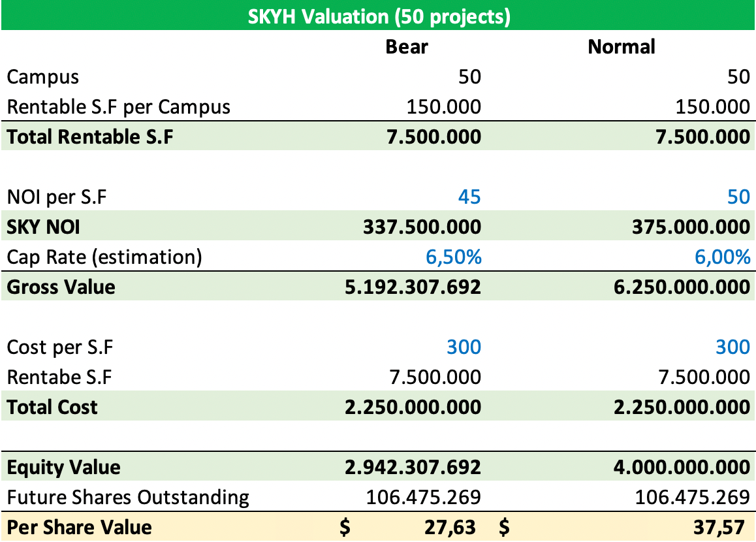Select 150.000 in the Normal column
Image resolution: width=756 pixels, height=542 pixels.
(713, 107)
